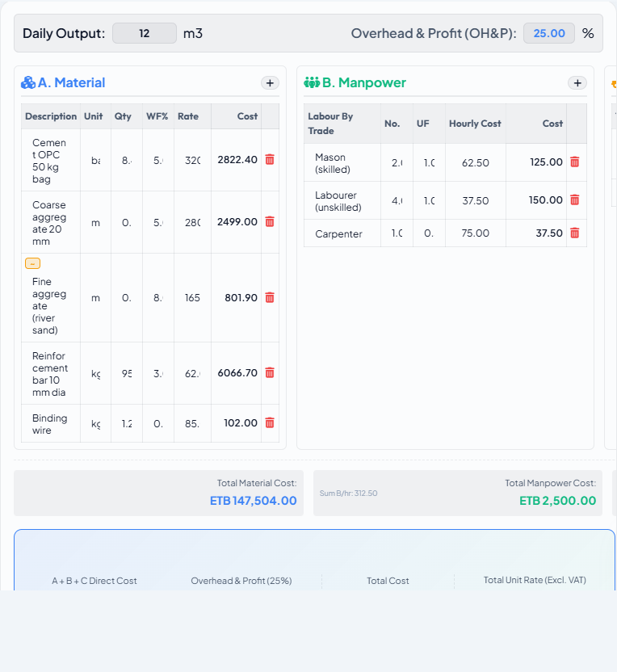Edit the Cement quantity cell

127,160
